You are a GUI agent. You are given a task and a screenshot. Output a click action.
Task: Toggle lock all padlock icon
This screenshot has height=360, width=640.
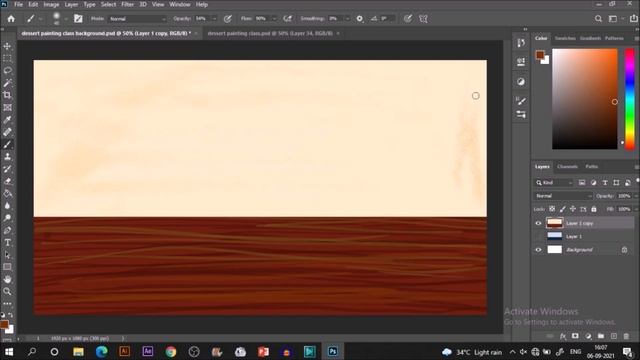tap(594, 209)
